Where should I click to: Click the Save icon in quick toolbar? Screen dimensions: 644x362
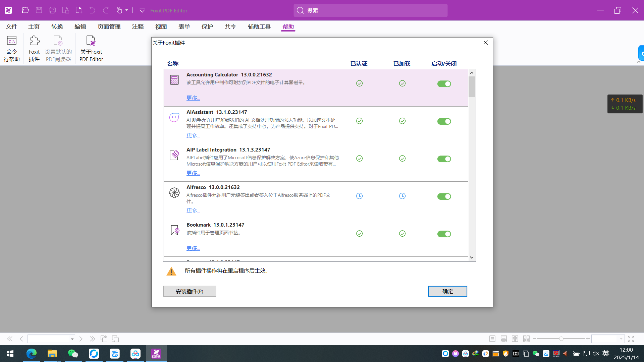[39, 10]
